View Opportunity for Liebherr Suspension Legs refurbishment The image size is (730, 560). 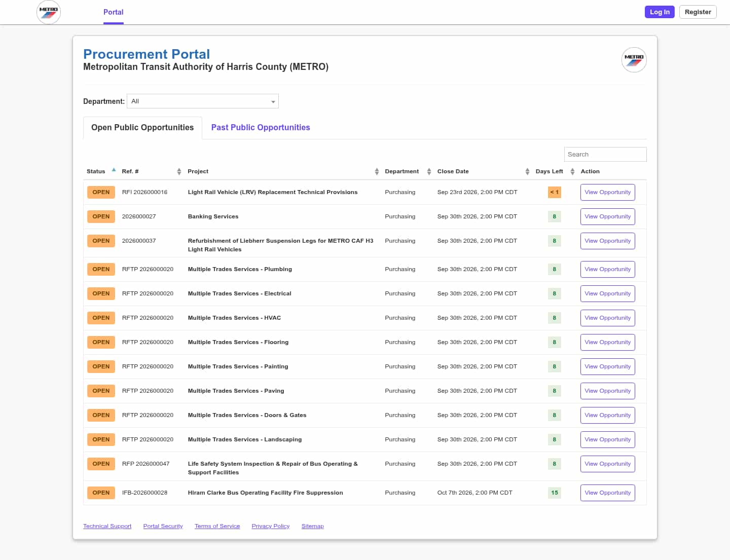click(x=608, y=241)
